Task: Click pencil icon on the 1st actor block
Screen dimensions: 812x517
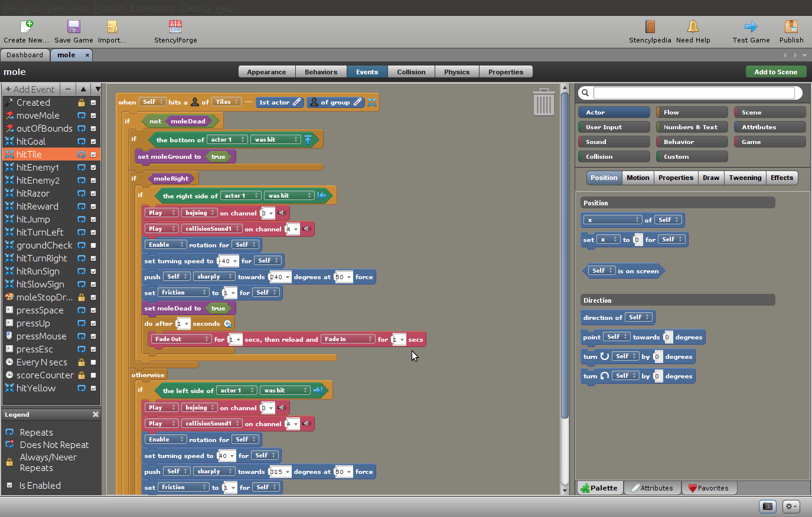Action: click(x=297, y=102)
